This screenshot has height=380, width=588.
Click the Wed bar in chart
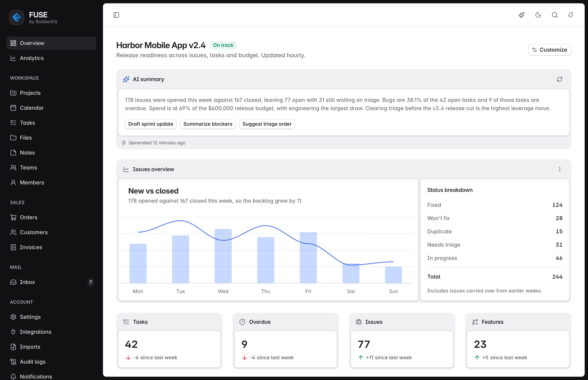tap(223, 256)
